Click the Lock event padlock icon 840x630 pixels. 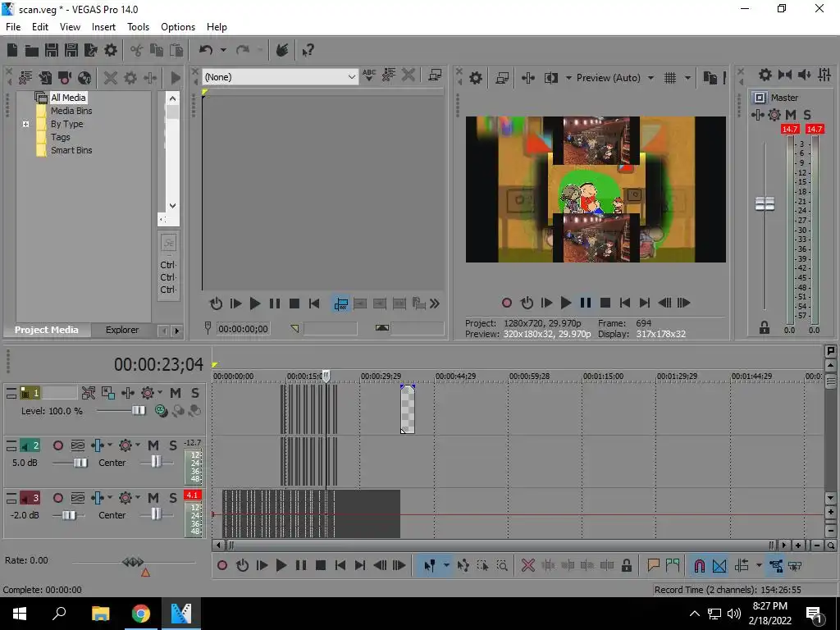626,565
